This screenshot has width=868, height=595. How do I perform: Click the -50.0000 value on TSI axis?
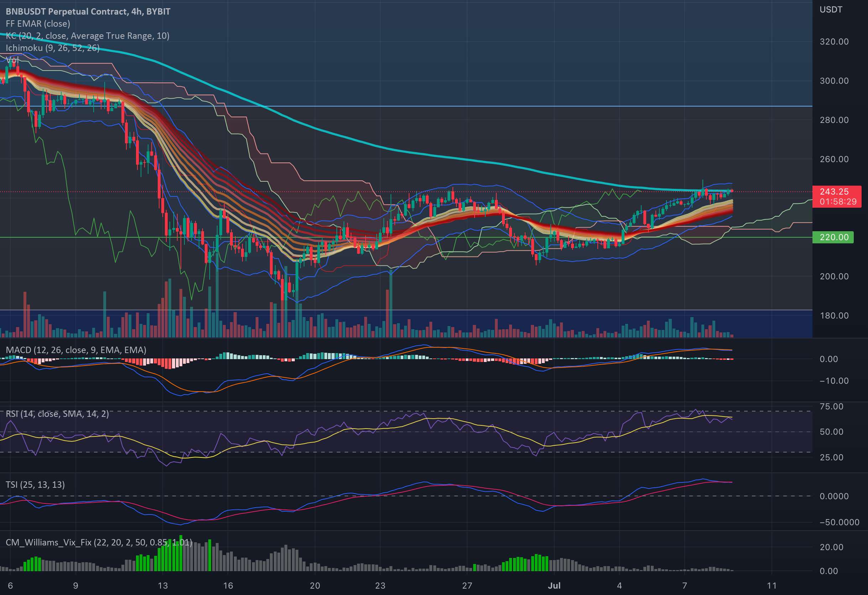839,522
